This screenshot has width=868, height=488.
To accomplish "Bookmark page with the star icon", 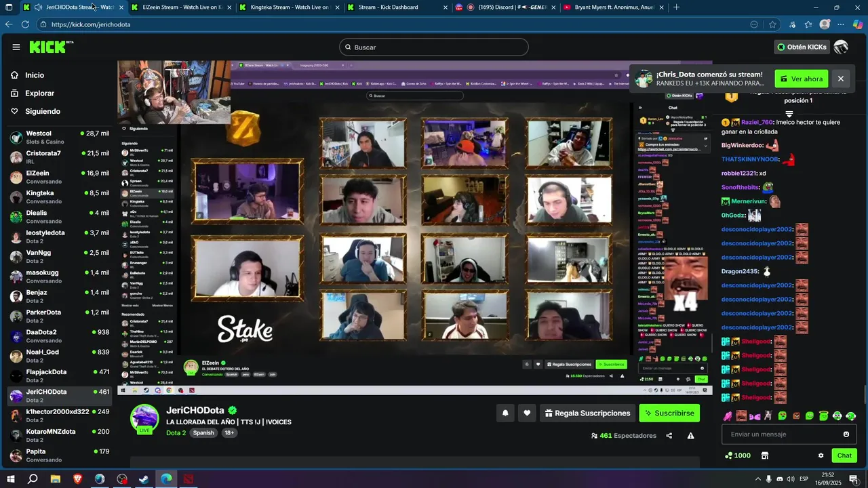I will click(772, 24).
